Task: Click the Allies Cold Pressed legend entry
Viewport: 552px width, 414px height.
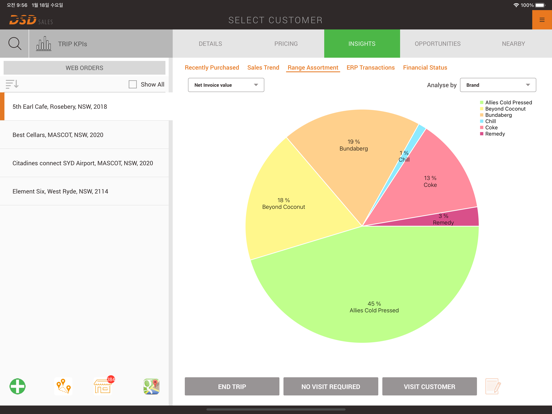Action: point(506,102)
